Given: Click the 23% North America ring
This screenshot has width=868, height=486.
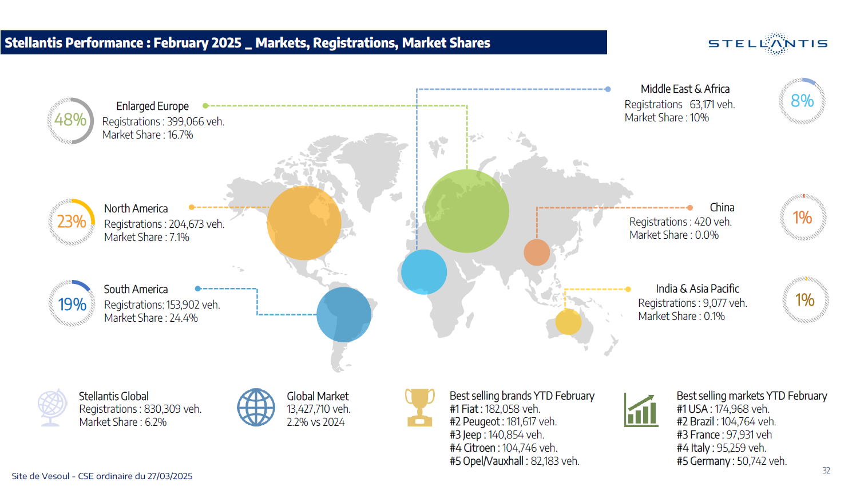Looking at the screenshot, I should click(x=72, y=222).
